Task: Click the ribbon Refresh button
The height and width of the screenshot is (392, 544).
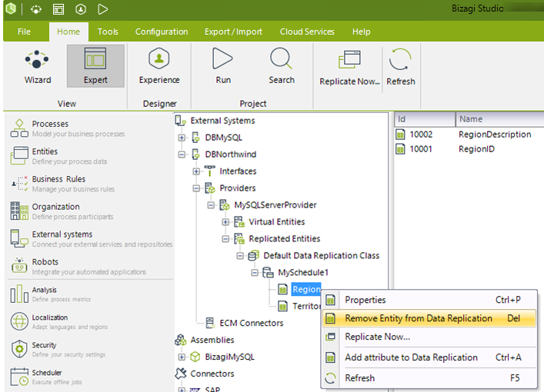Action: click(x=401, y=67)
